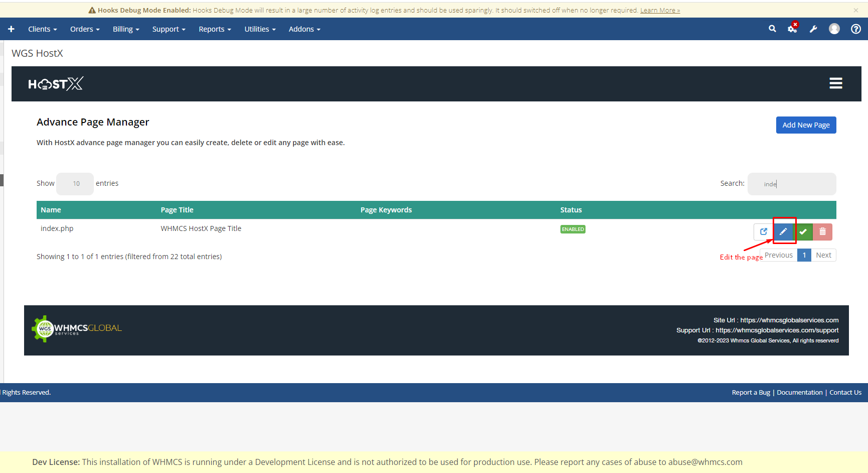The height and width of the screenshot is (473, 868).
Task: Dismiss the Hooks Debug Mode banner
Action: 856,10
